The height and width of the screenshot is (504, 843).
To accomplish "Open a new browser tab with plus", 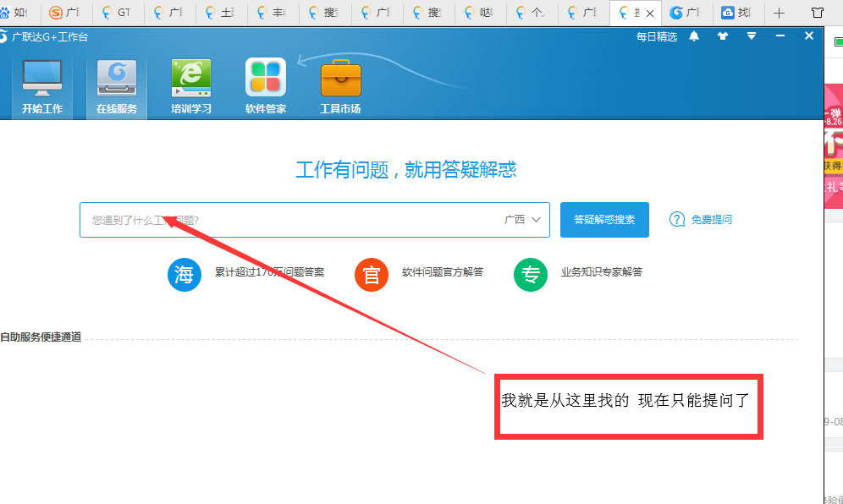I will (x=779, y=13).
